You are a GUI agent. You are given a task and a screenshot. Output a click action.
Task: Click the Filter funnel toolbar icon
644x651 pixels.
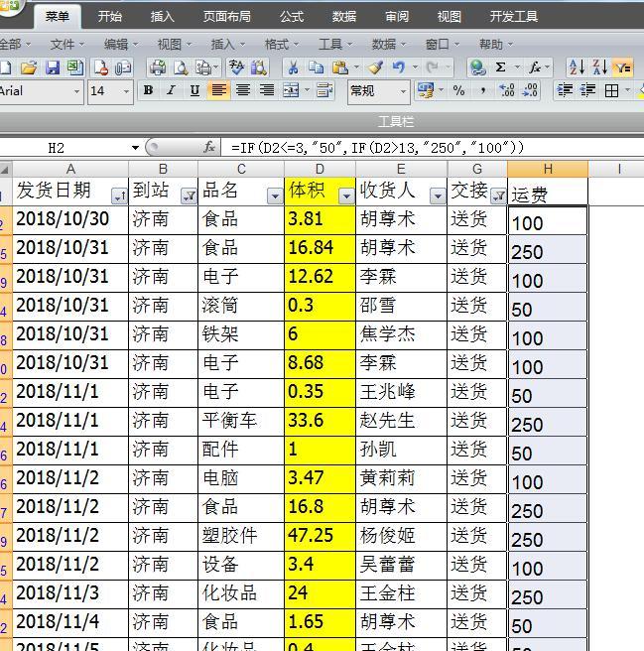pos(623,67)
